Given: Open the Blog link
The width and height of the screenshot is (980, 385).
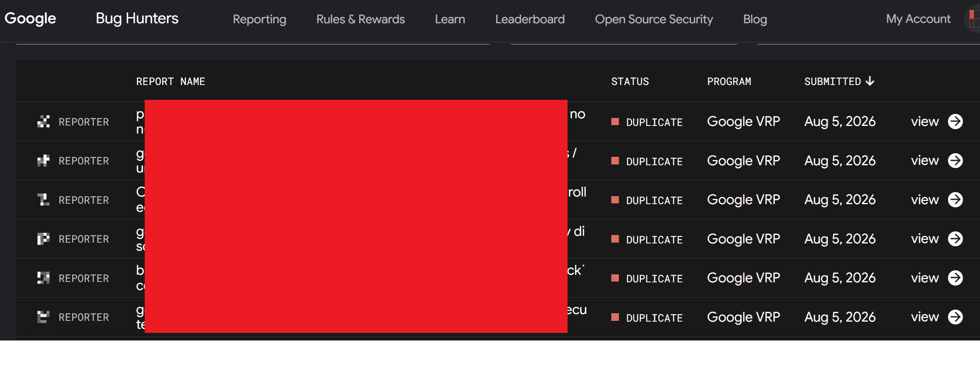Looking at the screenshot, I should 755,19.
